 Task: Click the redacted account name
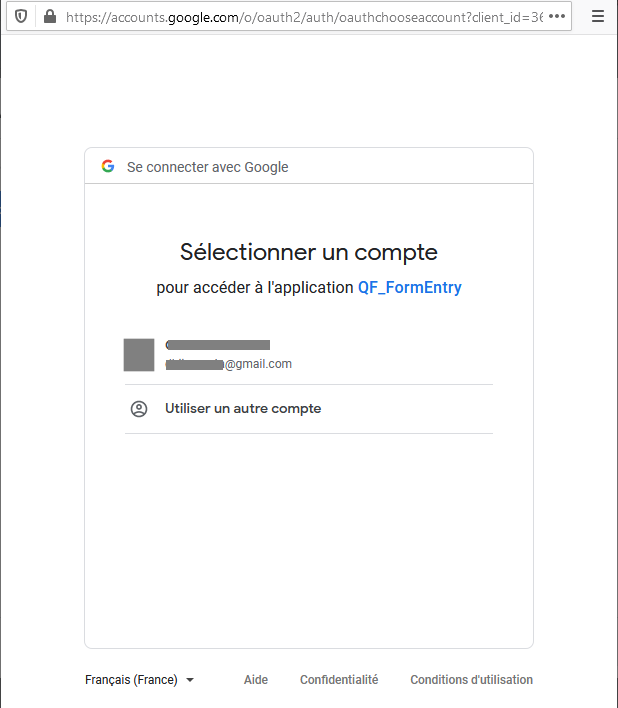pos(218,345)
